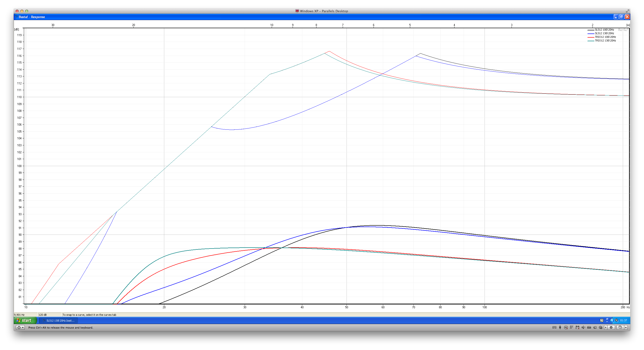Open the view mode dropdown arrow
Image resolution: width=644 pixels, height=350 pixels.
click(x=626, y=327)
